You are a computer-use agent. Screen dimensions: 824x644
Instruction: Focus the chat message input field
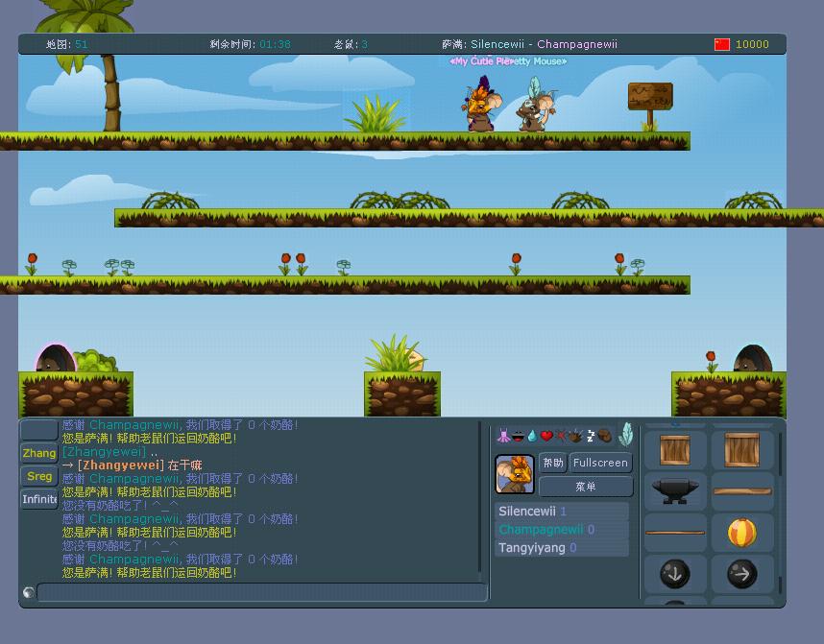[262, 592]
